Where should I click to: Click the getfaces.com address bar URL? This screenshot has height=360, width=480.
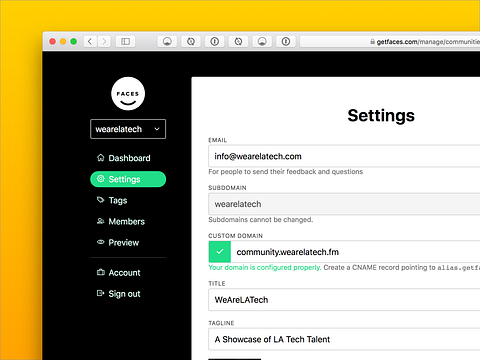428,42
